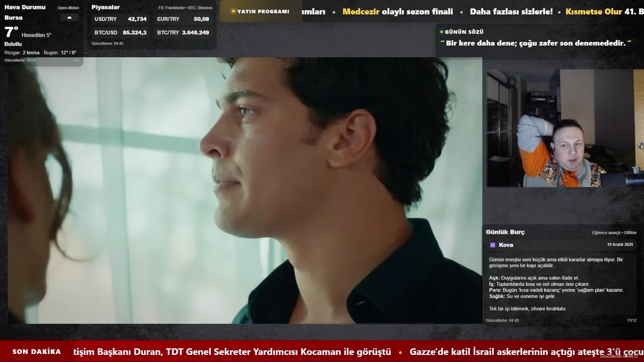Click the city name Bursa

point(14,18)
